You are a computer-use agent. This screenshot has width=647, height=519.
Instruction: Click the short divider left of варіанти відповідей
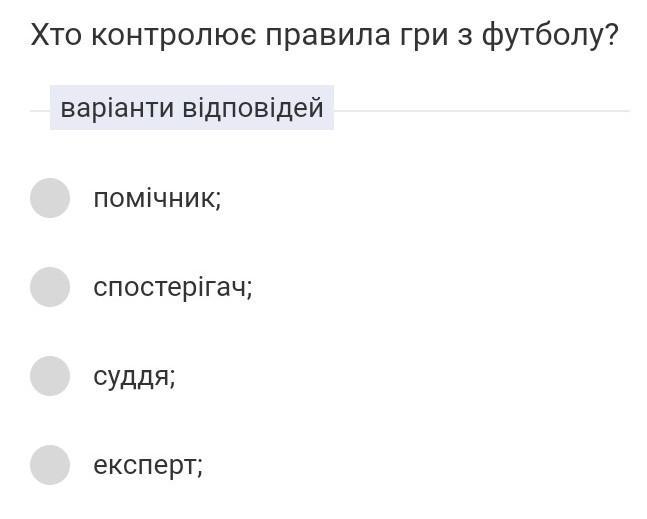pos(40,111)
